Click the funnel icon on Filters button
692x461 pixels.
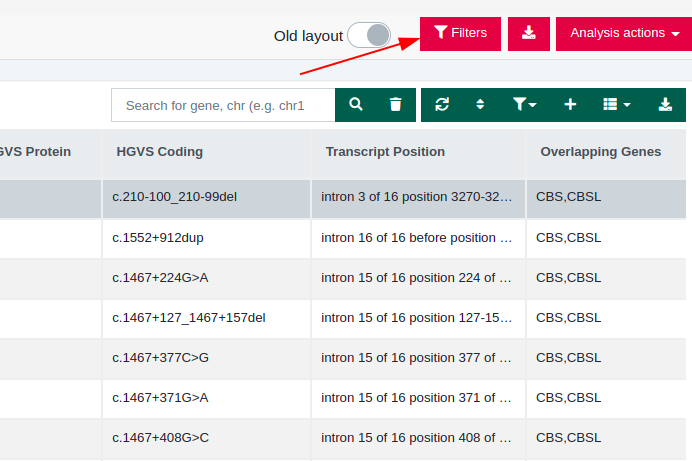click(x=440, y=32)
